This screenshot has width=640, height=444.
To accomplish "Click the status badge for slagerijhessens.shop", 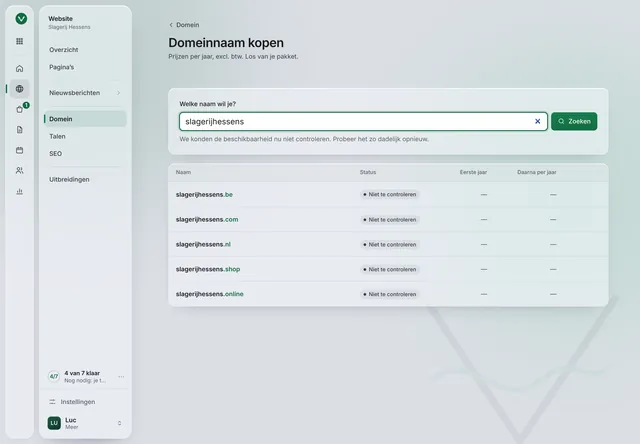I will pyautogui.click(x=389, y=269).
